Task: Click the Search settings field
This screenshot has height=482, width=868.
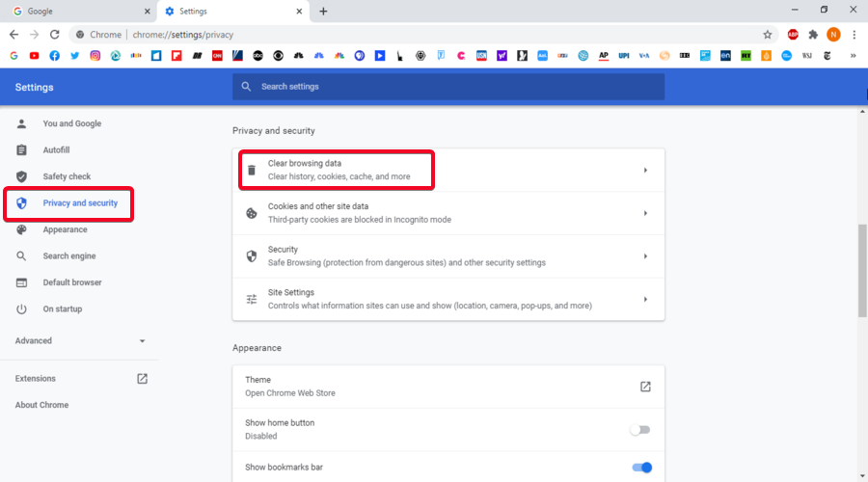Action: click(x=448, y=87)
